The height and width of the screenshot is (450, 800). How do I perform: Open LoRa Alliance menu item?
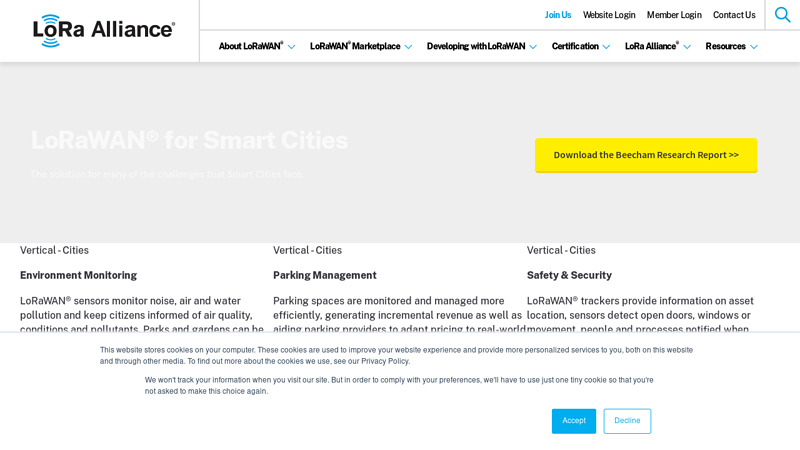tap(652, 46)
